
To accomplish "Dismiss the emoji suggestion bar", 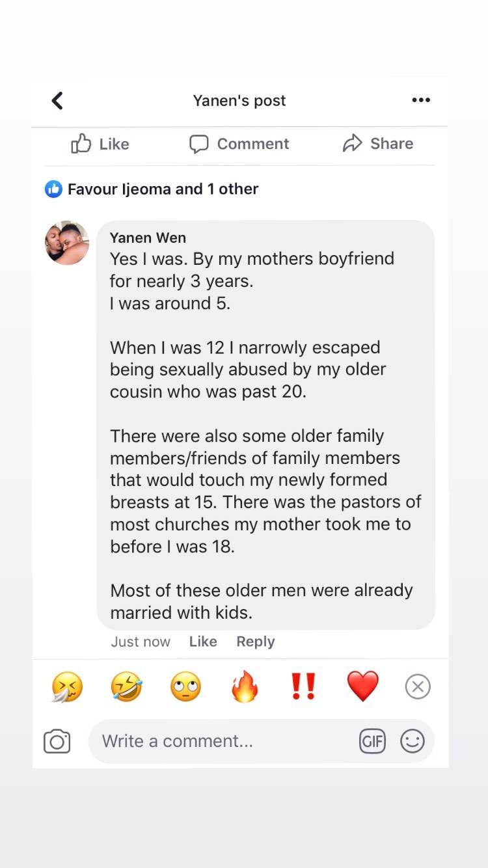I will tap(418, 686).
